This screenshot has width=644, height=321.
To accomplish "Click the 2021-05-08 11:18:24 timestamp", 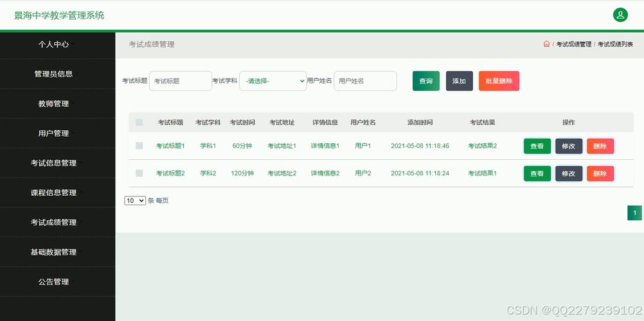I will tap(420, 173).
